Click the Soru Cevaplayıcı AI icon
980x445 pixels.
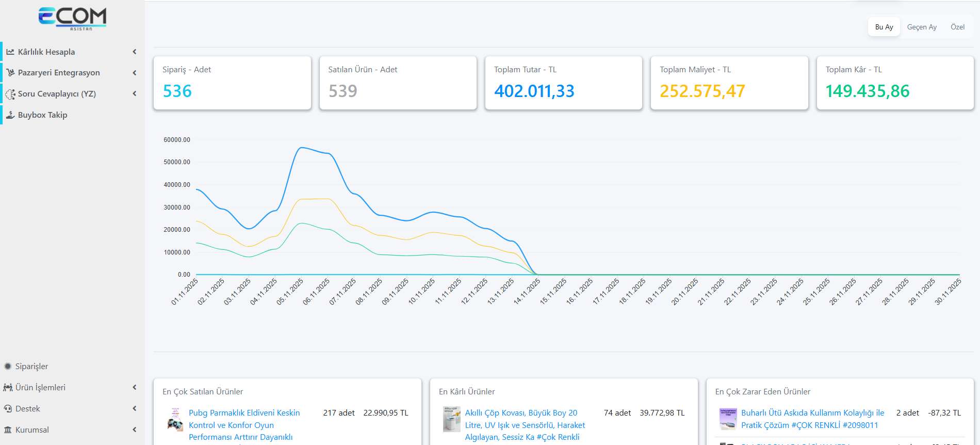pyautogui.click(x=10, y=94)
